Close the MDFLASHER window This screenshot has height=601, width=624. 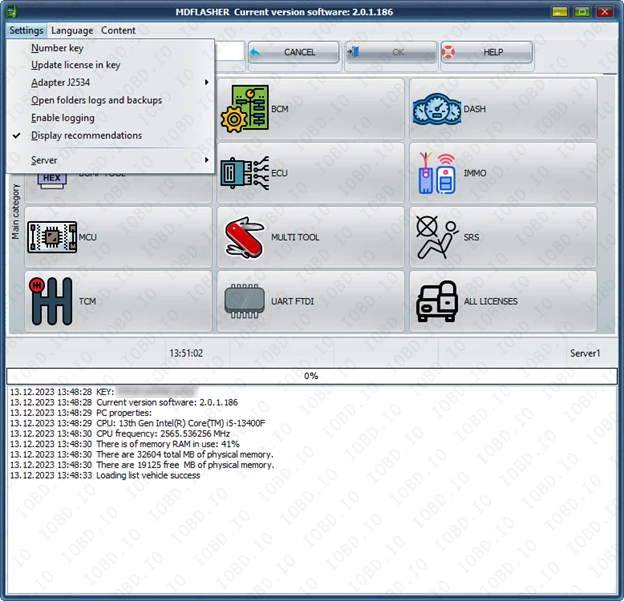[x=604, y=12]
